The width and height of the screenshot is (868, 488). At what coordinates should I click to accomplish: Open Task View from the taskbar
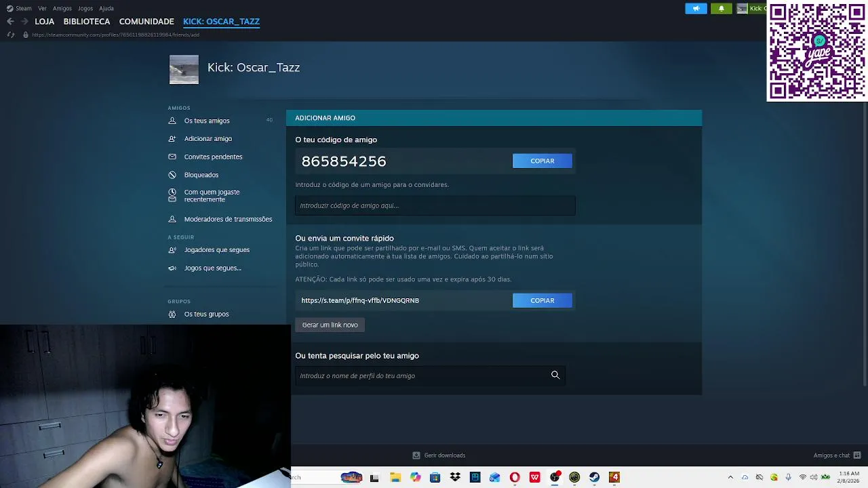[x=374, y=477]
